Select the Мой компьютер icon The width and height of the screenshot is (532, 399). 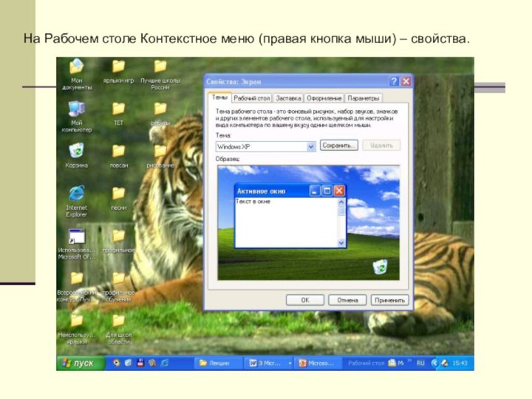[x=77, y=110]
